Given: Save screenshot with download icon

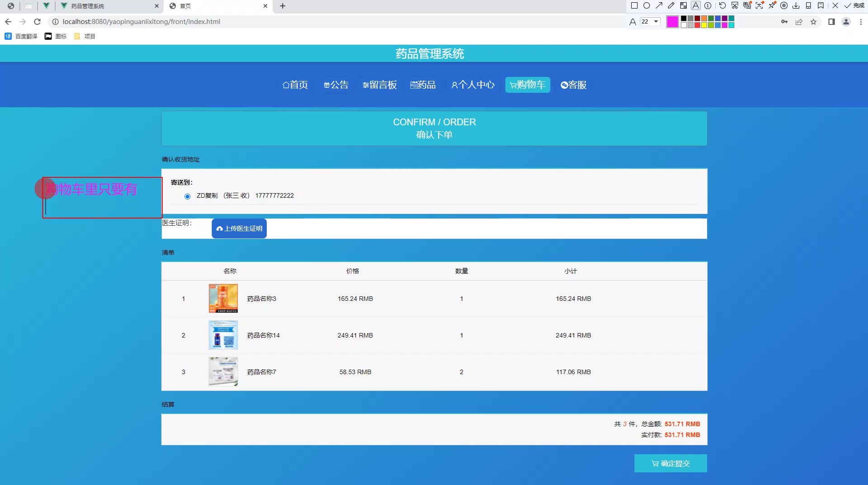Looking at the screenshot, I should (x=796, y=6).
